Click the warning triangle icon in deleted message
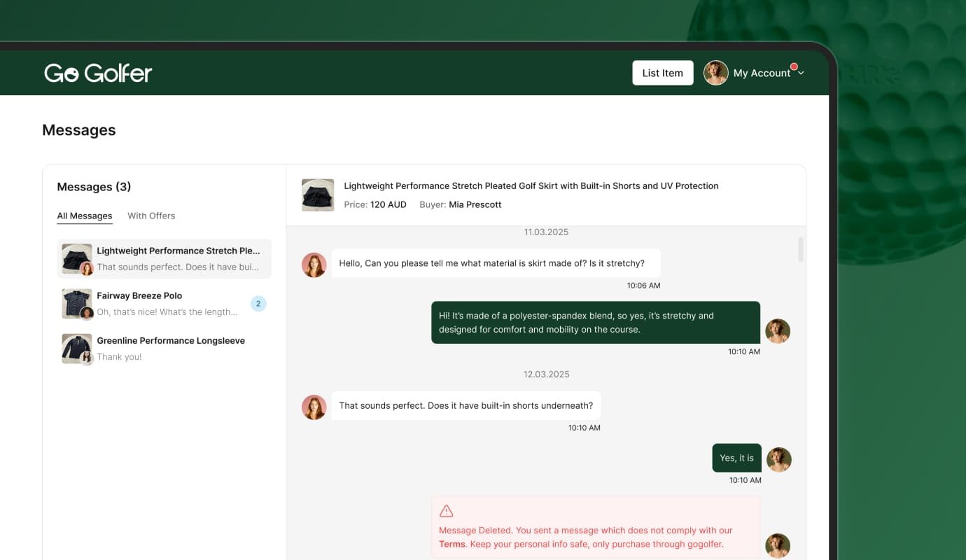The height and width of the screenshot is (560, 966). pos(447,511)
